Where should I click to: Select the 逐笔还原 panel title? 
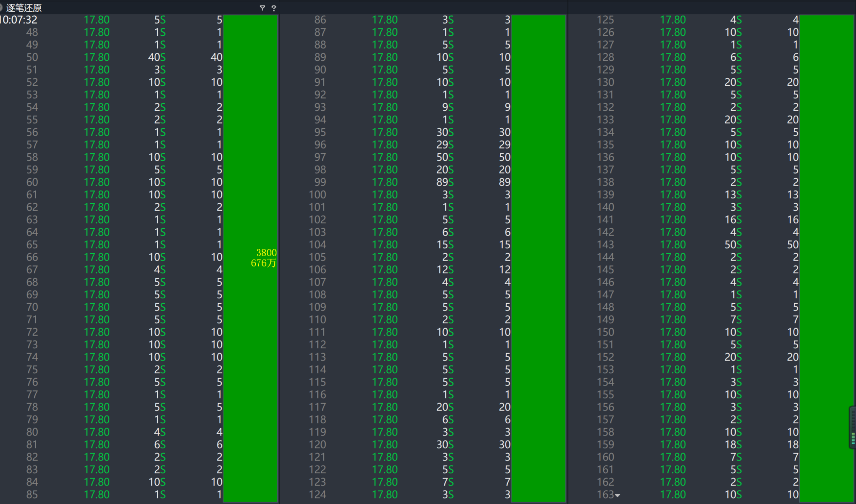[x=24, y=8]
